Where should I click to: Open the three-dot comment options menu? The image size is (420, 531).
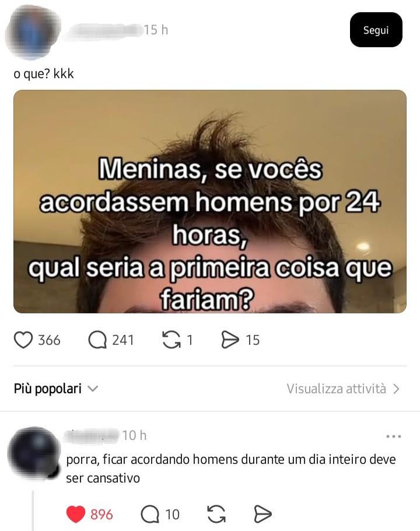394,436
